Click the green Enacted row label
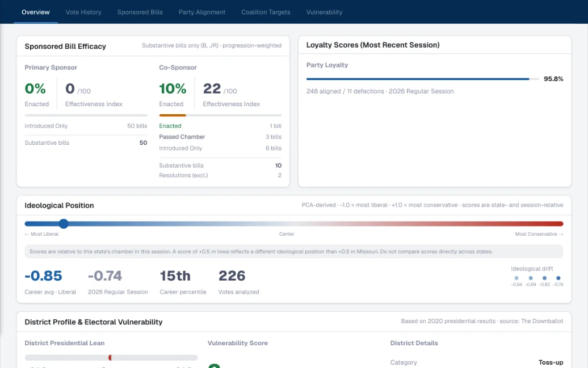The image size is (588, 368). [170, 126]
